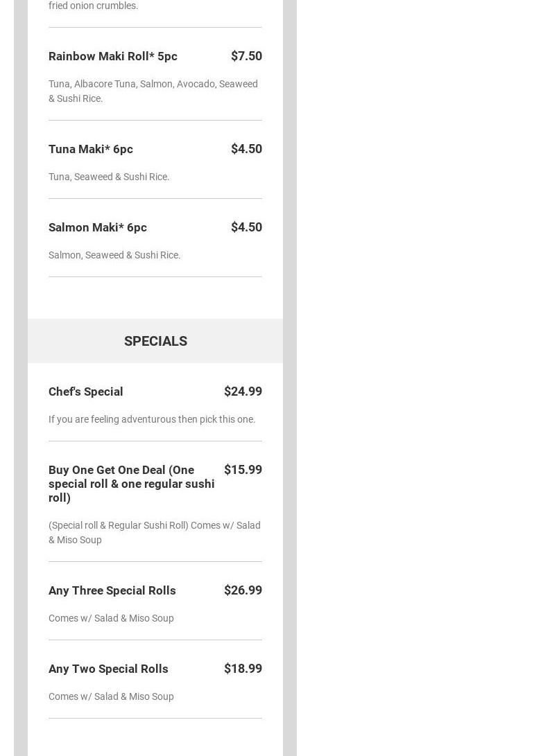This screenshot has height=756, width=534.
Task: Click the $18.99 price
Action: click(243, 669)
